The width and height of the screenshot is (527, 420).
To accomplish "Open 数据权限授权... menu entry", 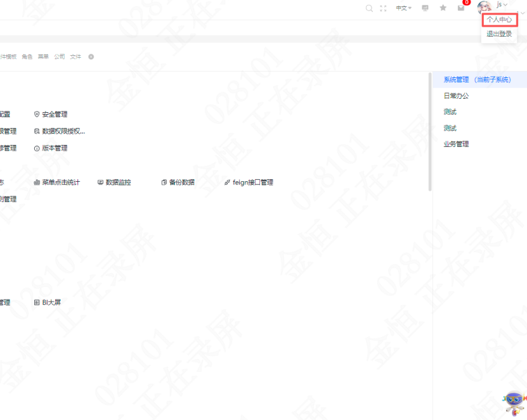I will (x=60, y=131).
